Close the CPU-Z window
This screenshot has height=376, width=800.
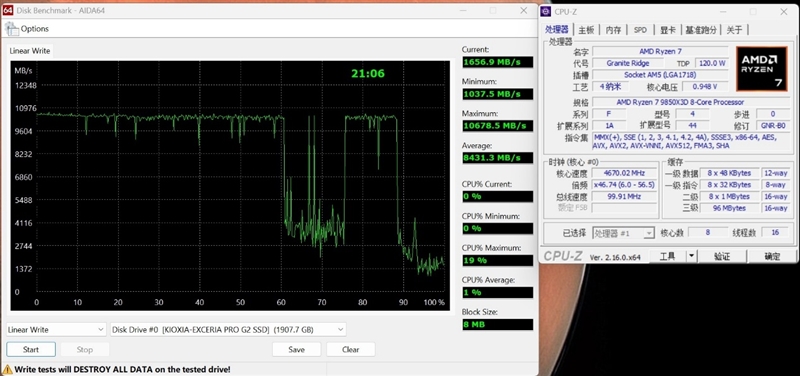pos(784,12)
